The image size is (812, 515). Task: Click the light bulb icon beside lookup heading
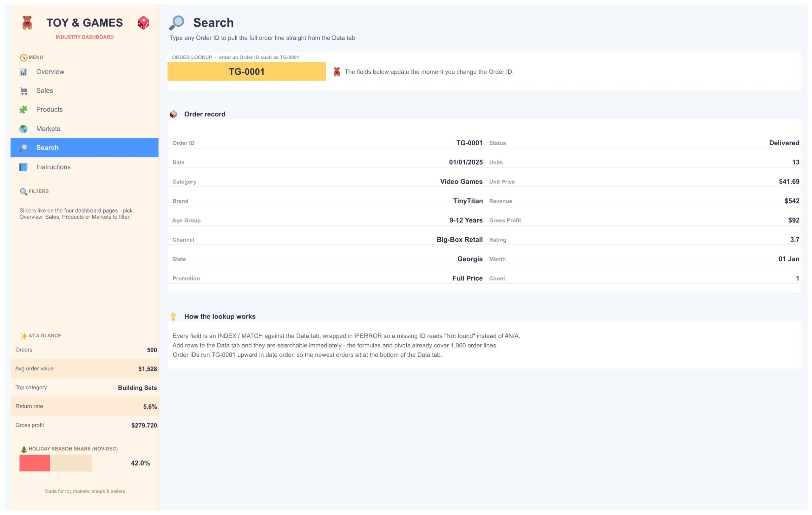173,316
